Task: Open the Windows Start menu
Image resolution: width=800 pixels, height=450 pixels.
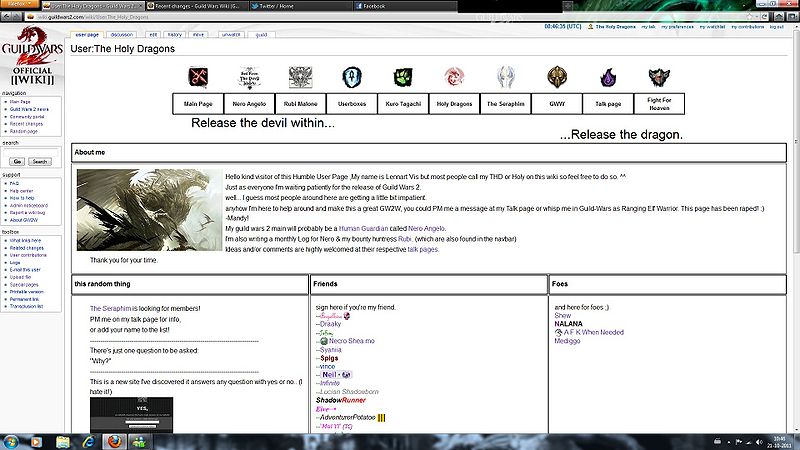Action: [10, 442]
